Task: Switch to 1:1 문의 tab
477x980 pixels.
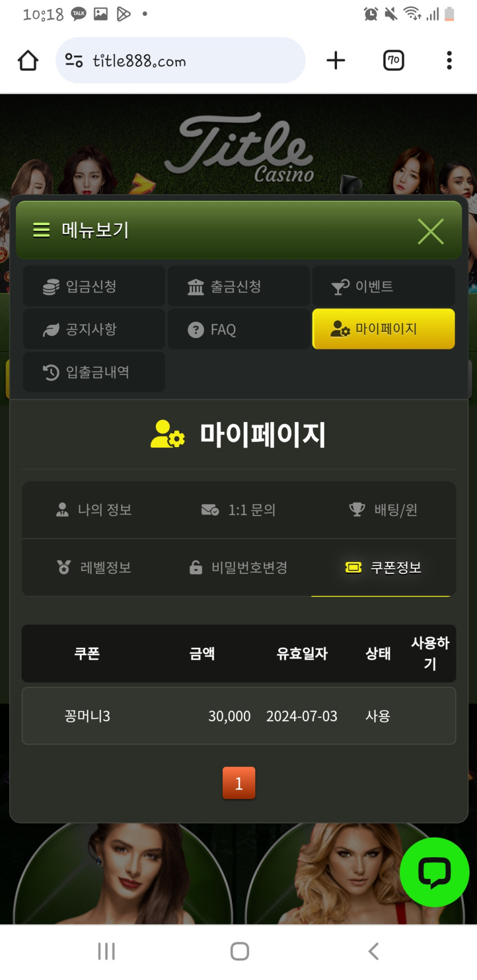Action: tap(239, 510)
